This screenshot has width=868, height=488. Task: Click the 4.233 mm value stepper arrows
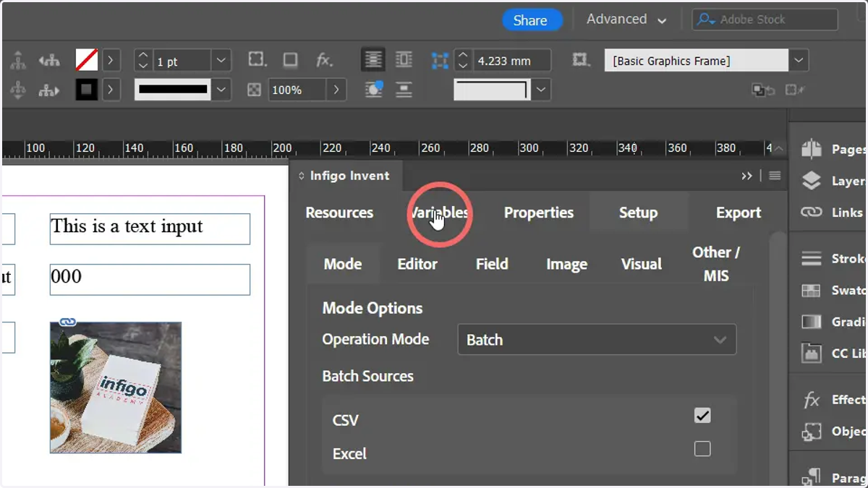464,60
